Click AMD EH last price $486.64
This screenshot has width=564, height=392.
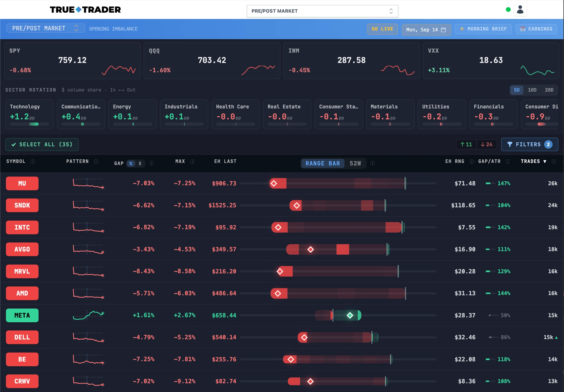coord(224,293)
